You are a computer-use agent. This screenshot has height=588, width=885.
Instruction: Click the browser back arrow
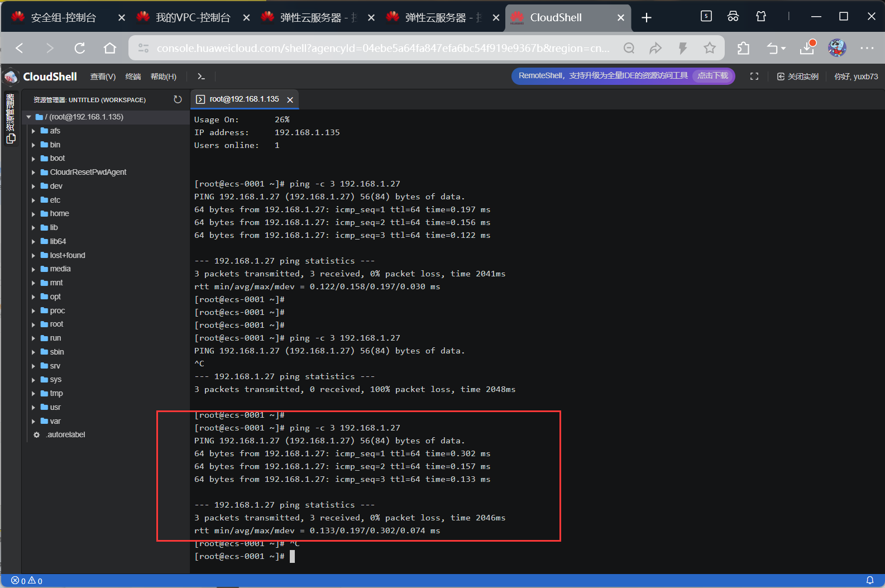click(x=20, y=48)
